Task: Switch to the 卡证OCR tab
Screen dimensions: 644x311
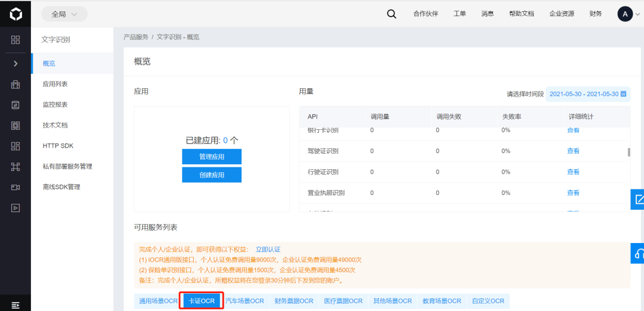Action: pos(202,301)
